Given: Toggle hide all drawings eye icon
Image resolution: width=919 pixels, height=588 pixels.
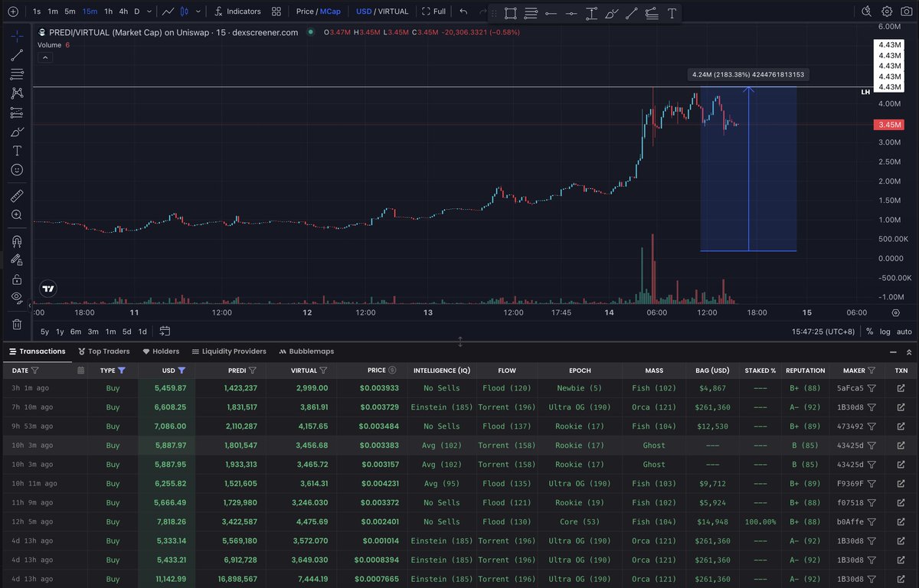Looking at the screenshot, I should [17, 299].
